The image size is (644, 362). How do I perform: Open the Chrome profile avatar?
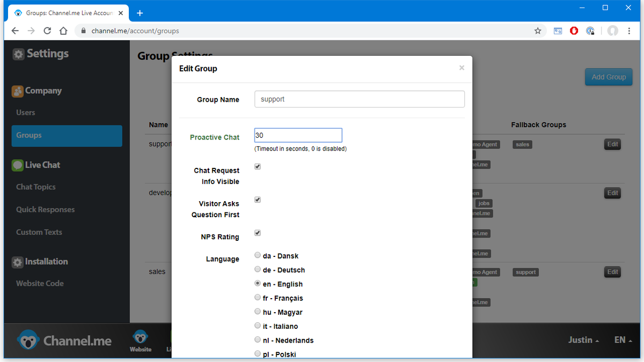tap(613, 31)
